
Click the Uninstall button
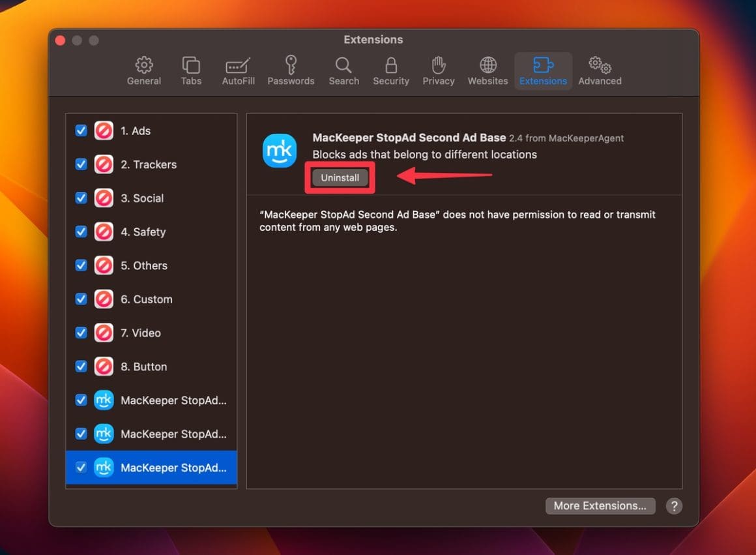(x=339, y=177)
